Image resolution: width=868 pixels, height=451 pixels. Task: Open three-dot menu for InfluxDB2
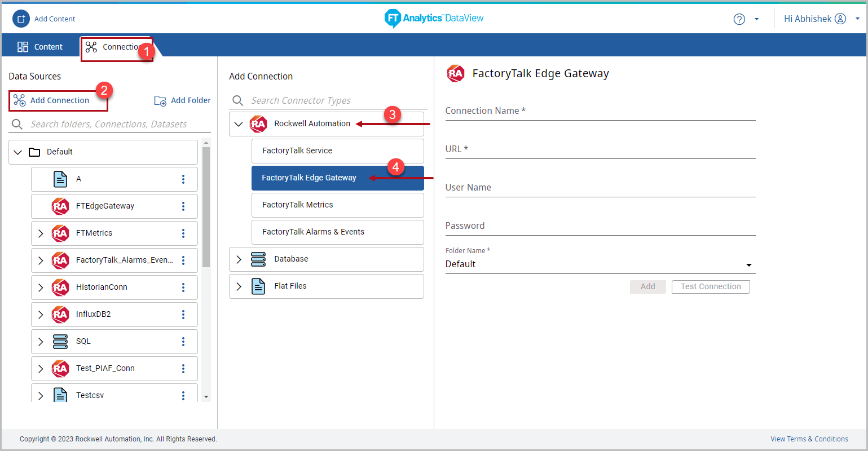183,315
